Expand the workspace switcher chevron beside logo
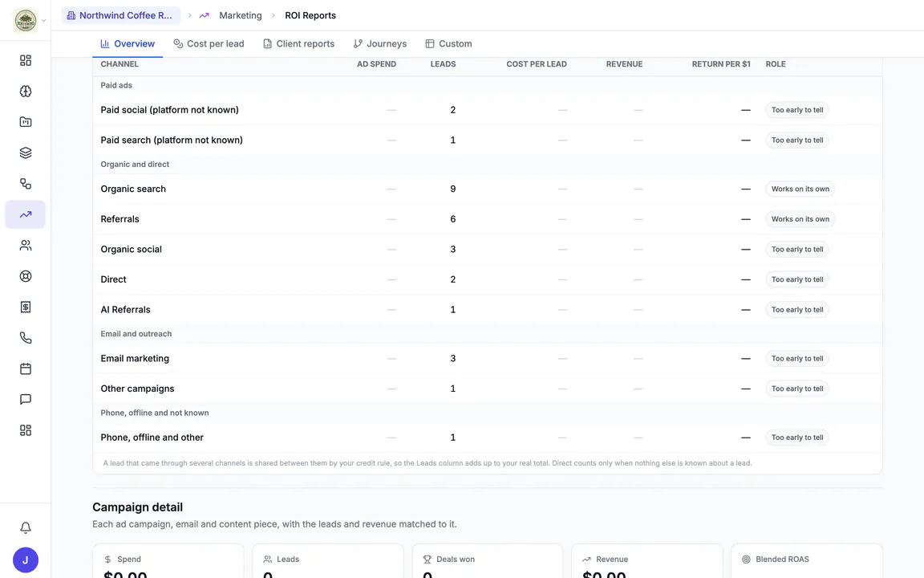This screenshot has width=924, height=578. point(43,21)
